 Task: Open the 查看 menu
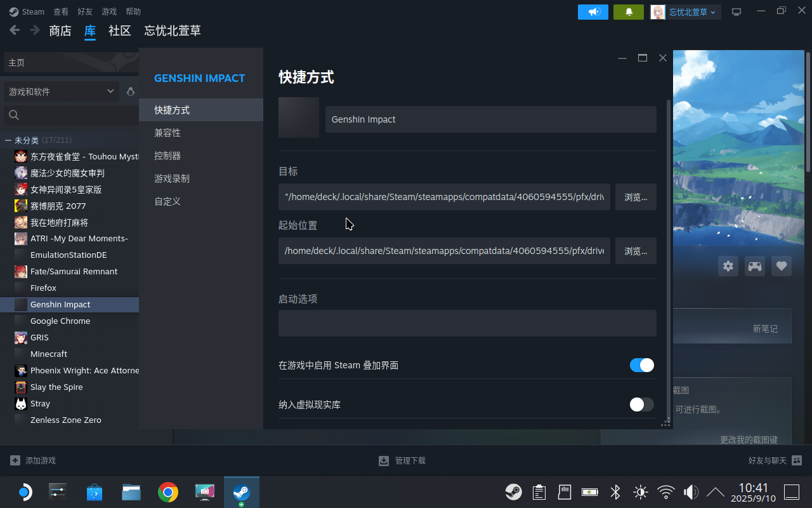(61, 11)
